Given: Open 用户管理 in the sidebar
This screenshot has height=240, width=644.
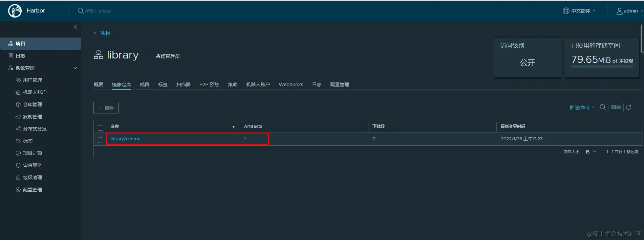Looking at the screenshot, I should tap(33, 80).
